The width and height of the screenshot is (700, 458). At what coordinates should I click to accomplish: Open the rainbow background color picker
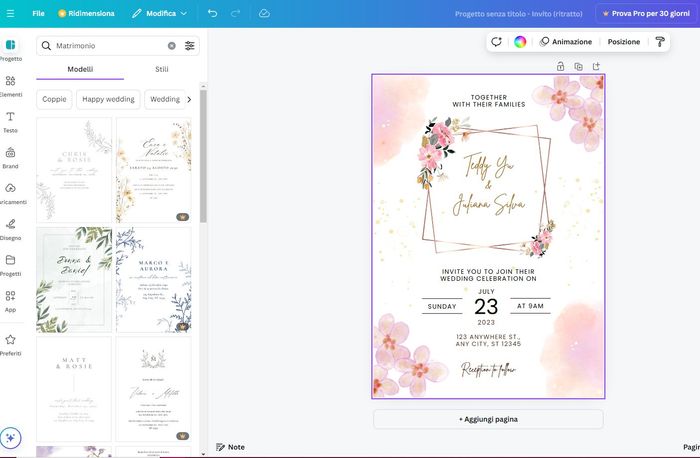click(520, 42)
